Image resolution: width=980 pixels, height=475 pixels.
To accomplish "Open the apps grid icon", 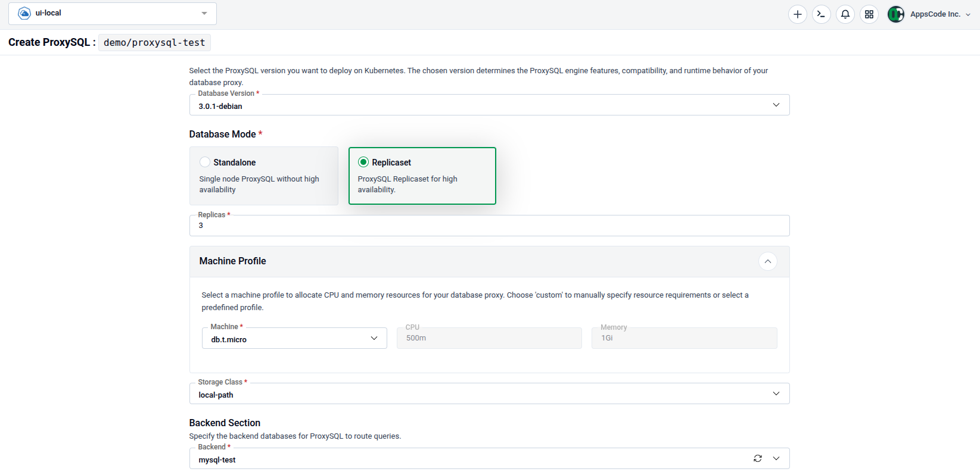I will click(x=869, y=14).
